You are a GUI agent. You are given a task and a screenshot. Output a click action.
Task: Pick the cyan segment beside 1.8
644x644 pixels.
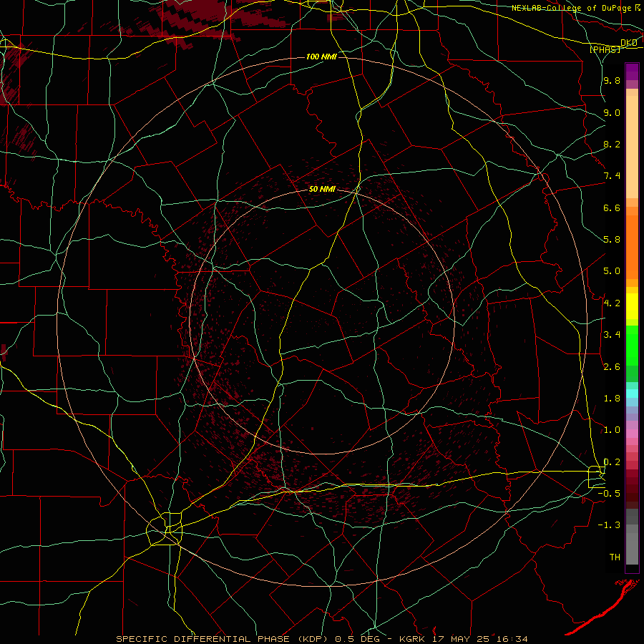point(632,394)
